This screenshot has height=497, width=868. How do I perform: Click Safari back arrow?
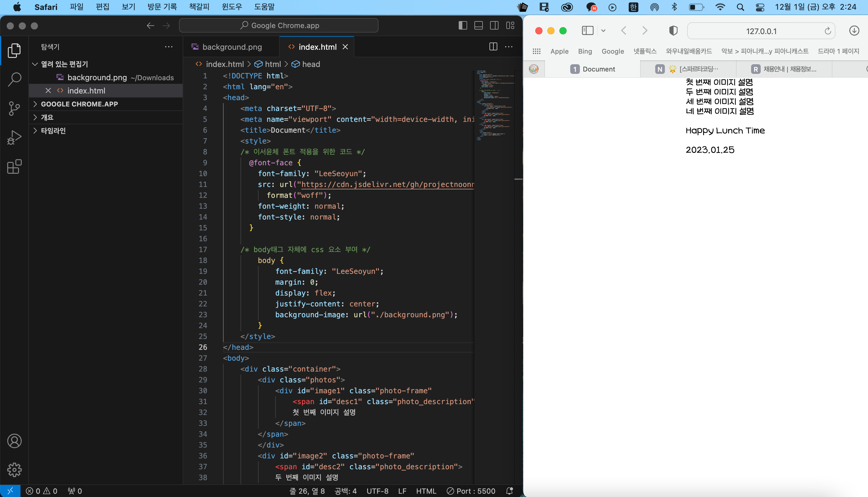click(x=624, y=31)
